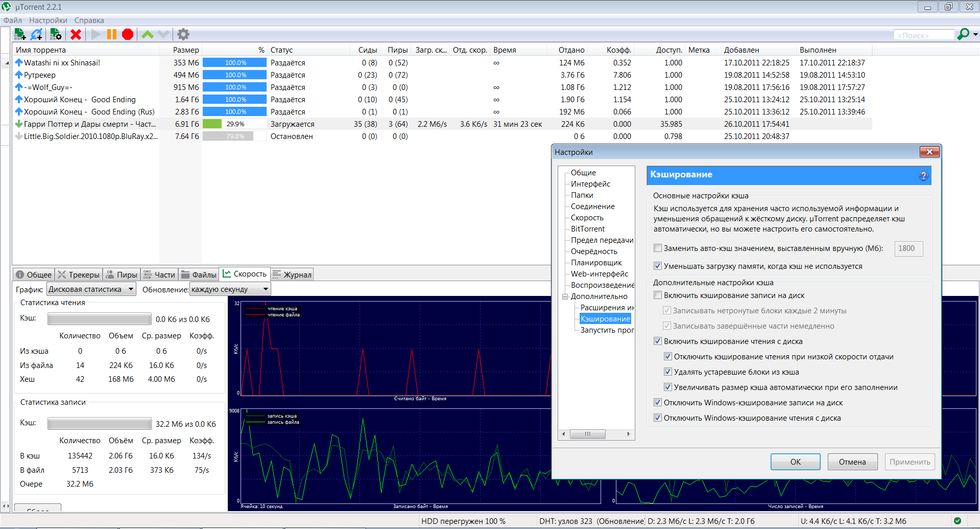This screenshot has width=980, height=529.
Task: Click the downloading arrow icon of Гарри Поттер torrent
Action: pos(19,124)
